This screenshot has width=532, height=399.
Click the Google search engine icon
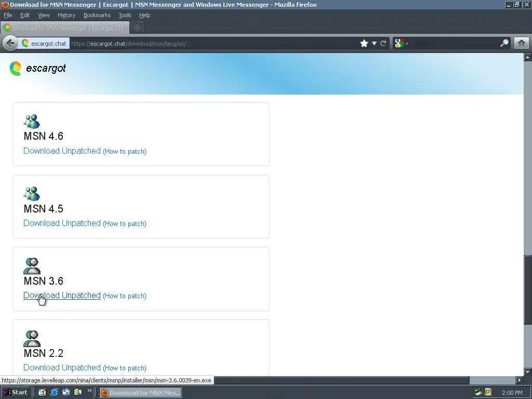coord(400,44)
